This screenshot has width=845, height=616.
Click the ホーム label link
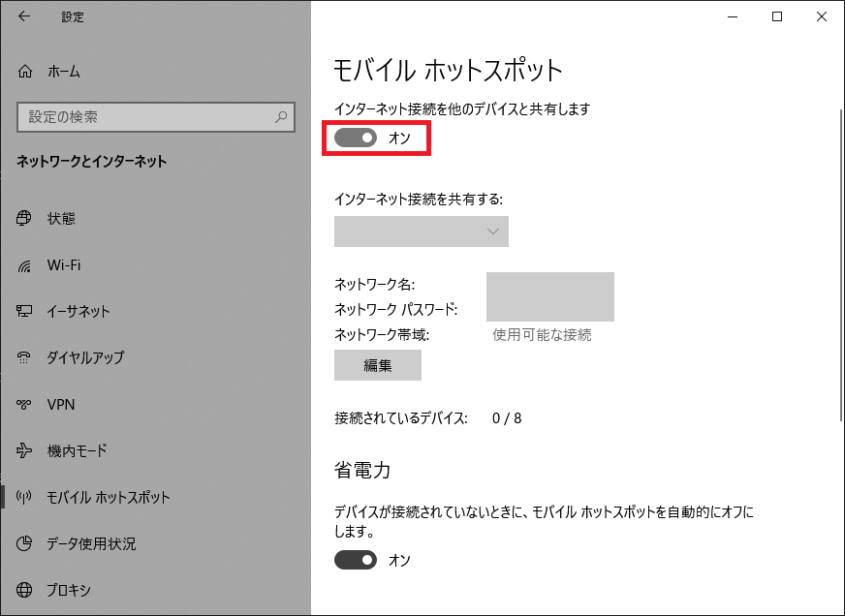[64, 72]
